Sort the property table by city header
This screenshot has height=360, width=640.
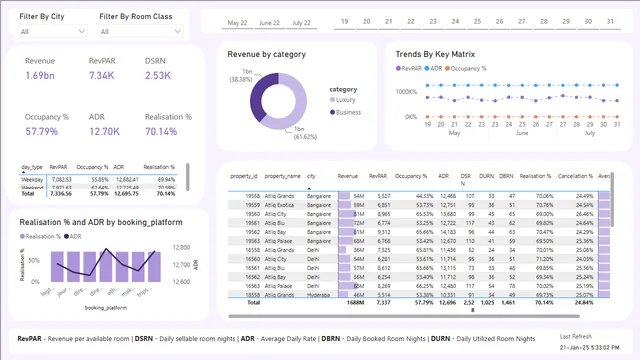311,176
